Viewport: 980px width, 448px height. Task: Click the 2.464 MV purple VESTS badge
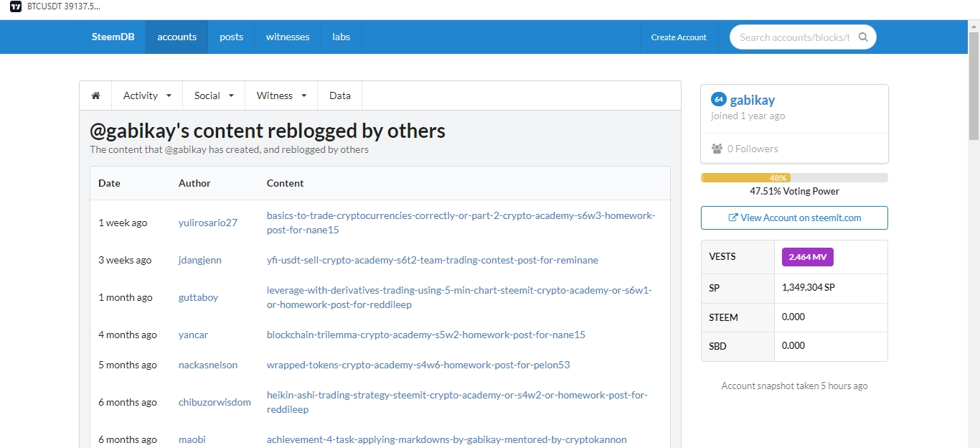click(x=807, y=256)
